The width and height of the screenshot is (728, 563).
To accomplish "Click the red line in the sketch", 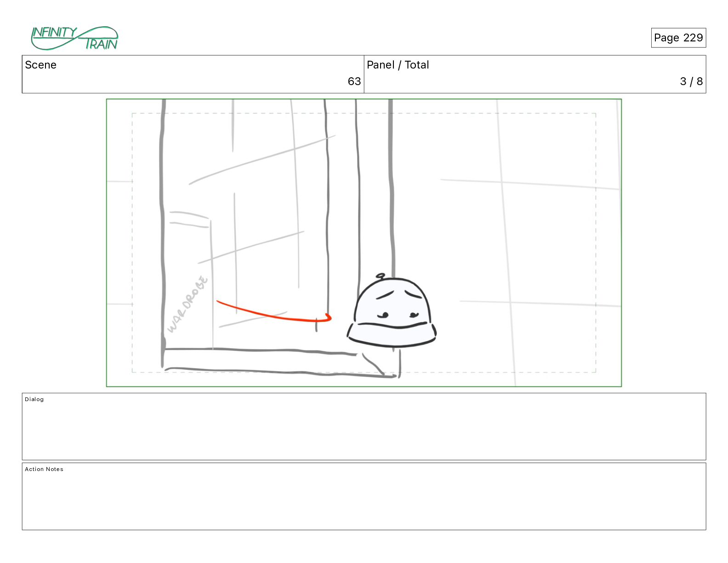I will click(x=274, y=311).
